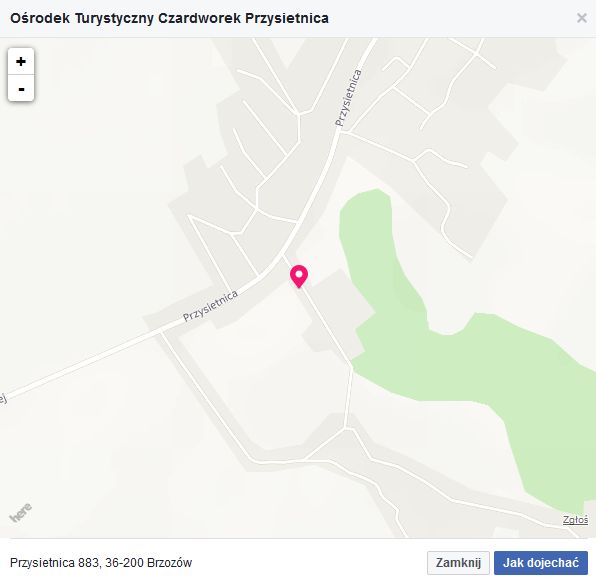The height and width of the screenshot is (580, 596).
Task: Zoom out with the minus button
Action: point(21,88)
